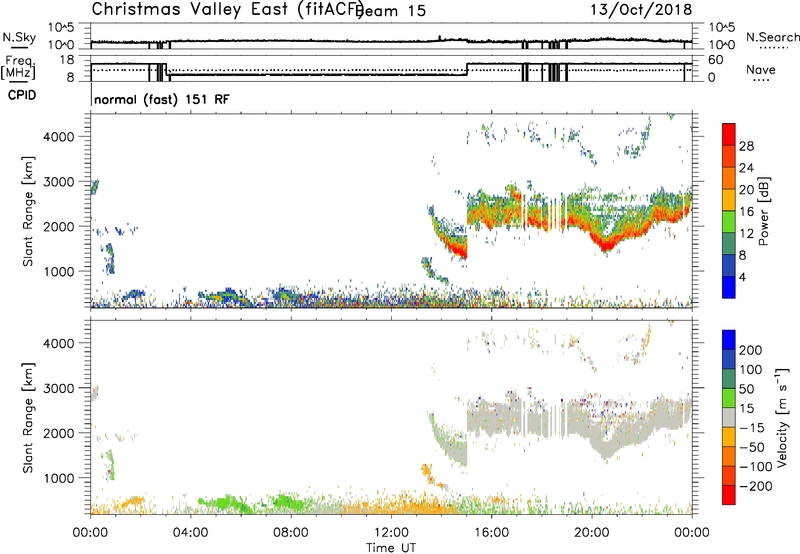This screenshot has height=554, width=800.
Task: Click the 'Beam 15' label
Action: pos(391,11)
